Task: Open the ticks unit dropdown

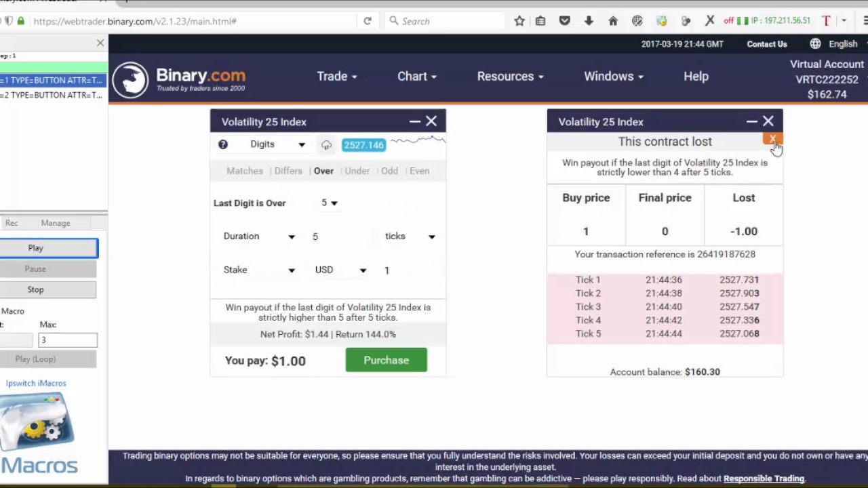Action: click(x=410, y=237)
